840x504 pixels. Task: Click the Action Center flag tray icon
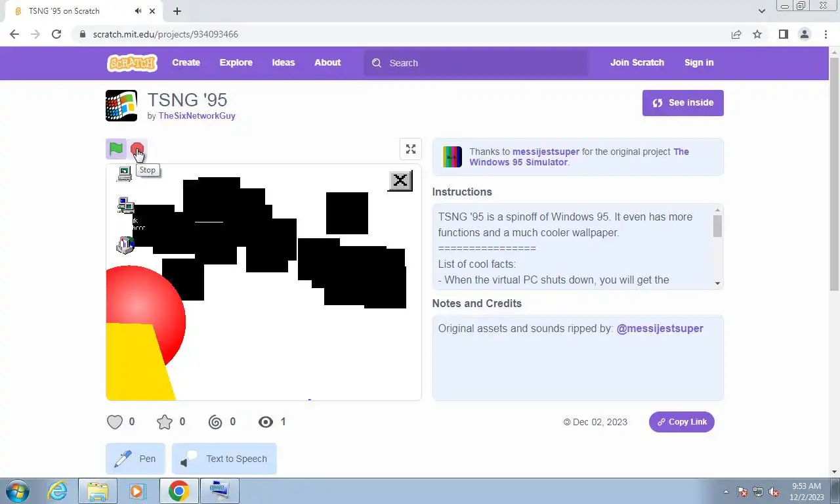click(x=742, y=492)
